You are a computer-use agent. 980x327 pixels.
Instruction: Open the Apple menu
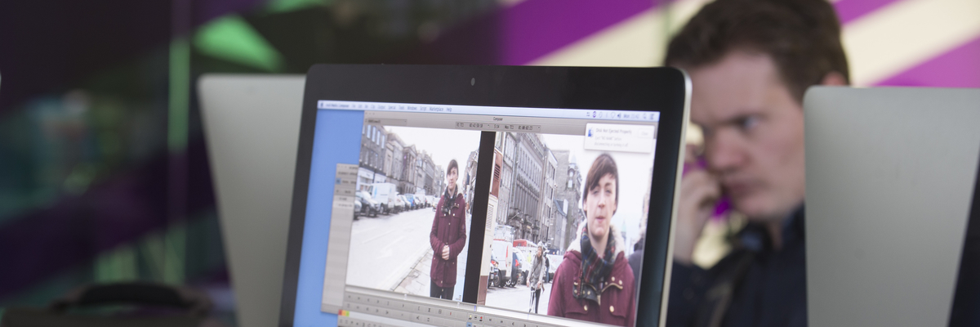pos(323,105)
